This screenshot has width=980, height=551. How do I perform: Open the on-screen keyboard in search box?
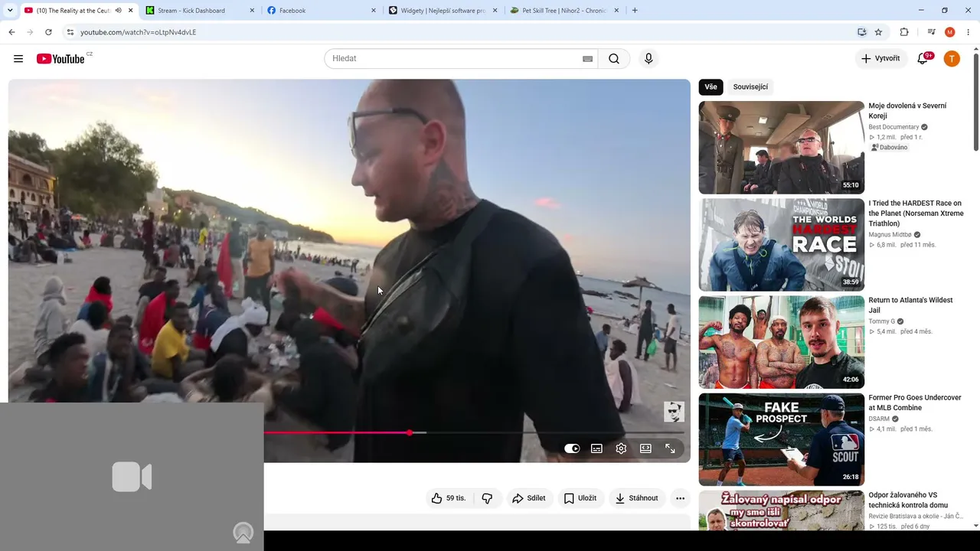pos(588,59)
